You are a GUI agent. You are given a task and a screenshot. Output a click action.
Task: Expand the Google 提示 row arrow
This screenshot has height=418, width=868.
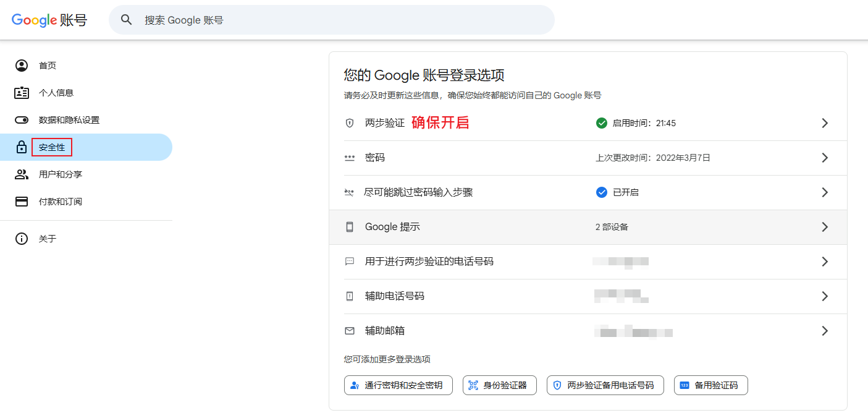[x=824, y=227]
